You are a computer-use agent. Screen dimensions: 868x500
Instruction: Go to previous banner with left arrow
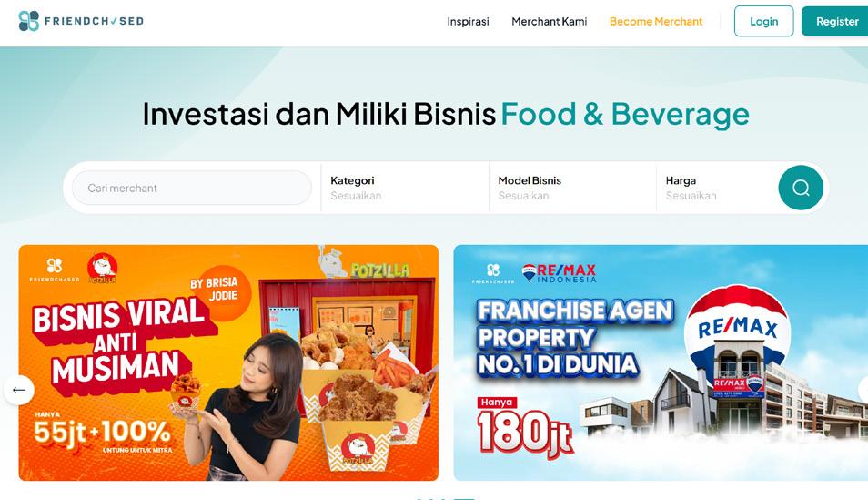coord(19,390)
